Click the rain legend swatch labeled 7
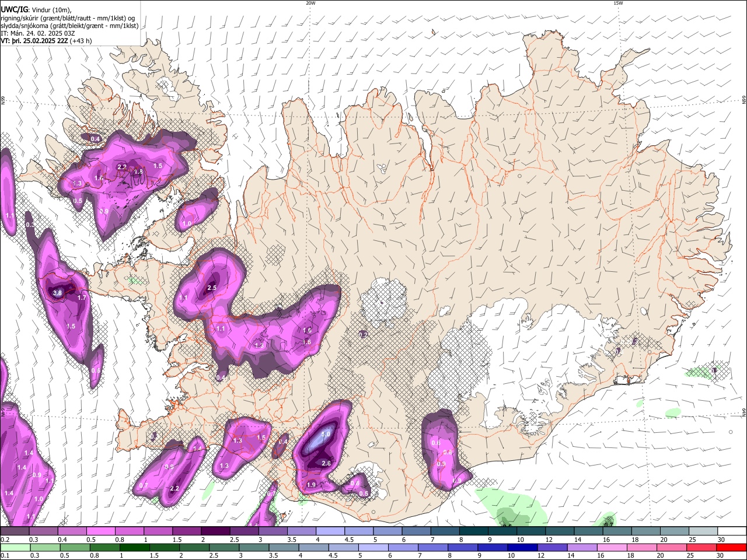Screen dimensions: 747x560 coord(432,547)
